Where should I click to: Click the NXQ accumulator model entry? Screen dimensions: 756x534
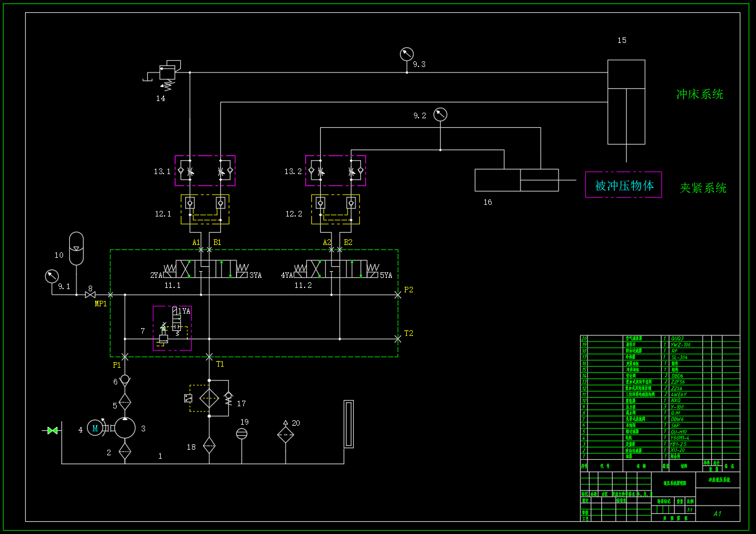coord(676,401)
